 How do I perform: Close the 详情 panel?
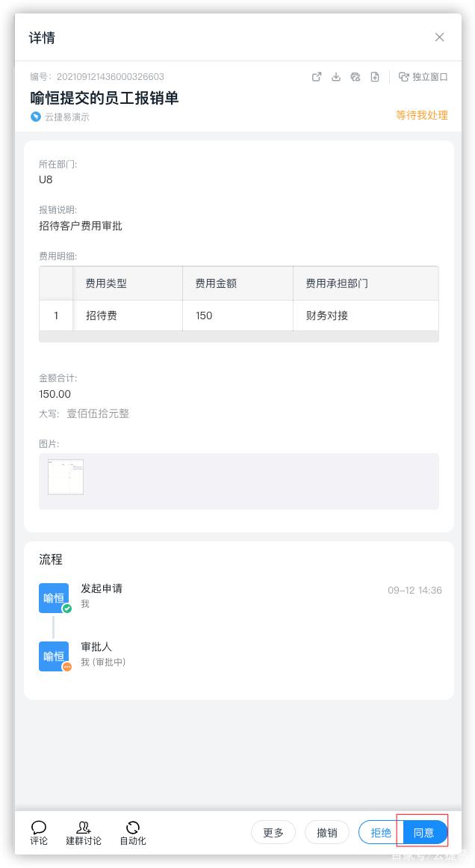tap(439, 37)
